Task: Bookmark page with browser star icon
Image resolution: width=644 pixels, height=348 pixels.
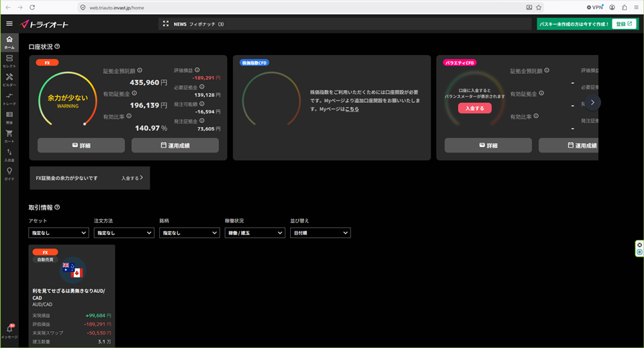Action: tap(539, 7)
